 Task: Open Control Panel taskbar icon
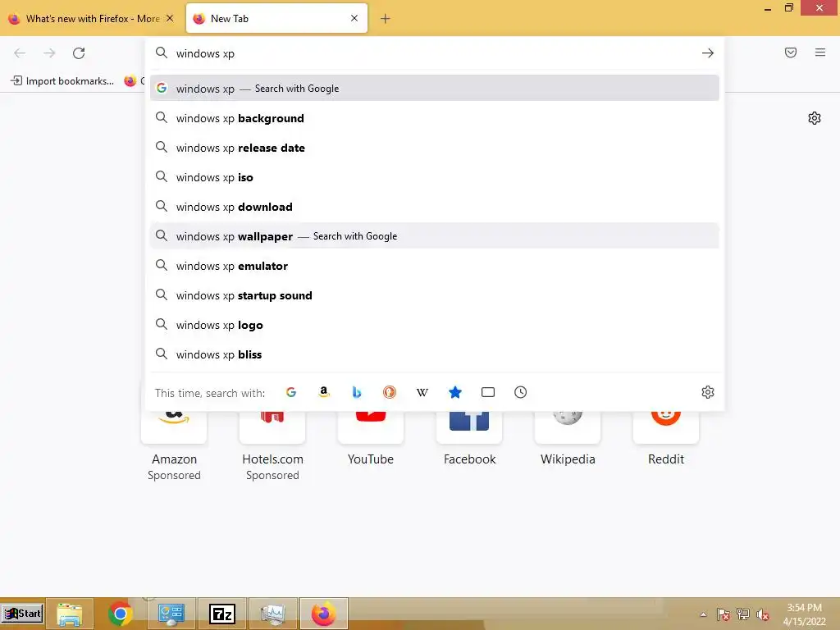coord(171,614)
